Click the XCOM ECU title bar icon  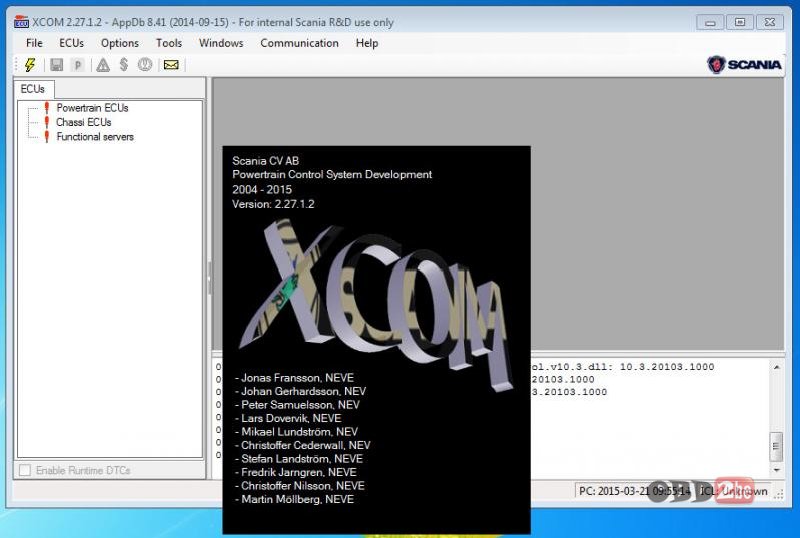[21, 22]
